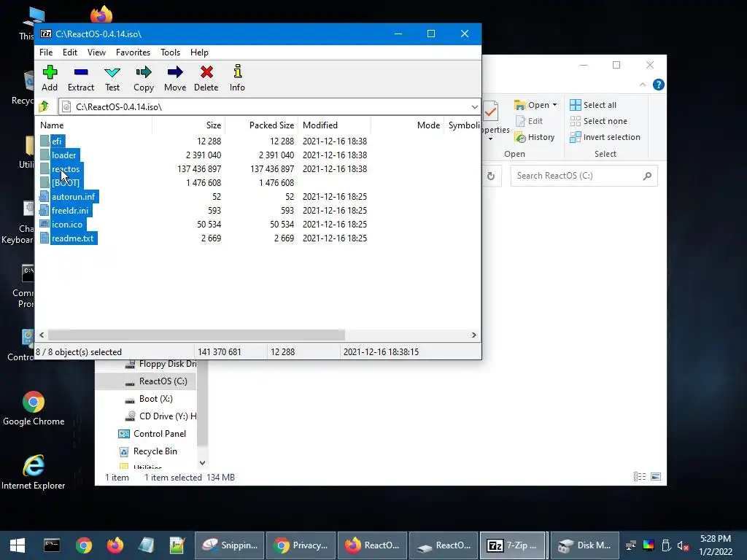The width and height of the screenshot is (747, 560).
Task: Open Command Prompt from the taskbar
Action: pyautogui.click(x=52, y=545)
